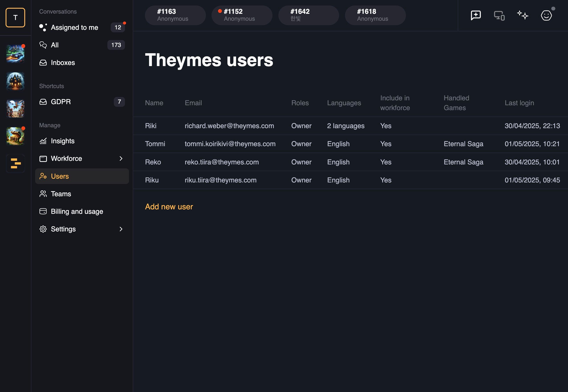Click the devices screen icon in header
568x392 pixels.
[499, 16]
